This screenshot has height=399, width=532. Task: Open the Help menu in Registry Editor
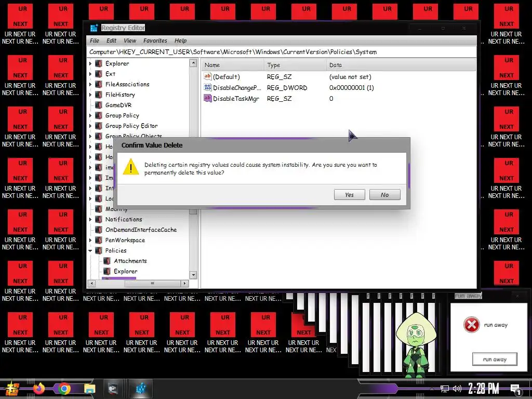[180, 41]
